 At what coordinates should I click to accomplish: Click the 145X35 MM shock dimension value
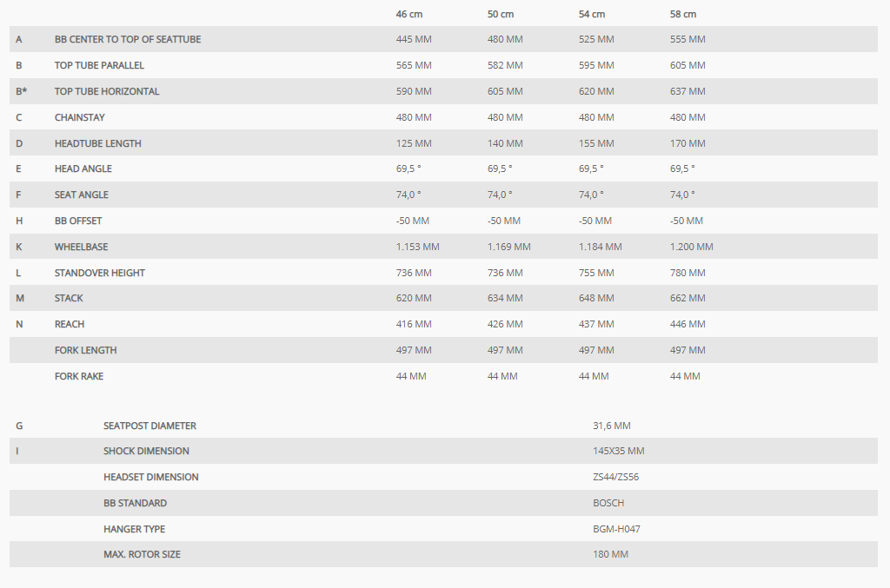[619, 451]
